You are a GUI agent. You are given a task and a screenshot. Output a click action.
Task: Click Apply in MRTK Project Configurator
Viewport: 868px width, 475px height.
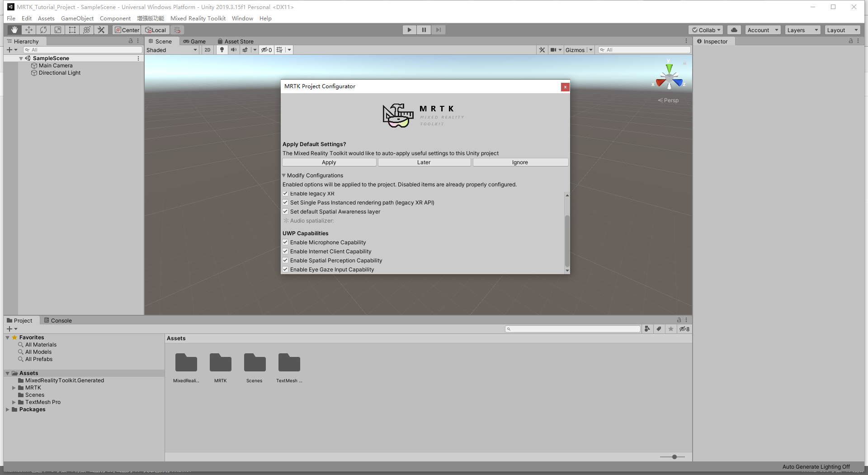(329, 162)
